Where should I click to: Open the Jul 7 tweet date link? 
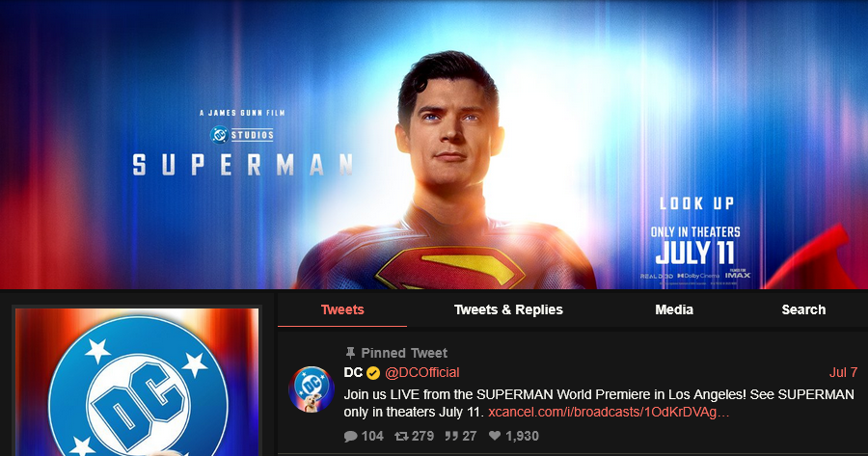[843, 372]
